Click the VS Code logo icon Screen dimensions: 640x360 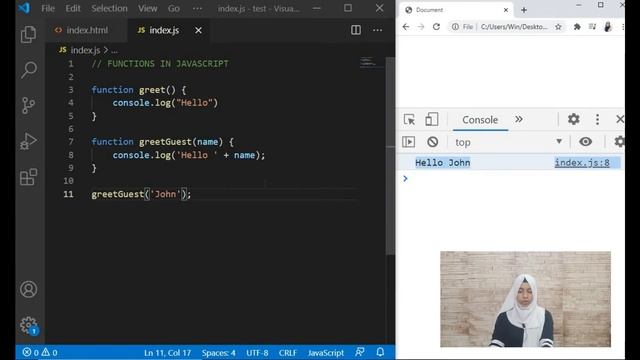pos(24,8)
